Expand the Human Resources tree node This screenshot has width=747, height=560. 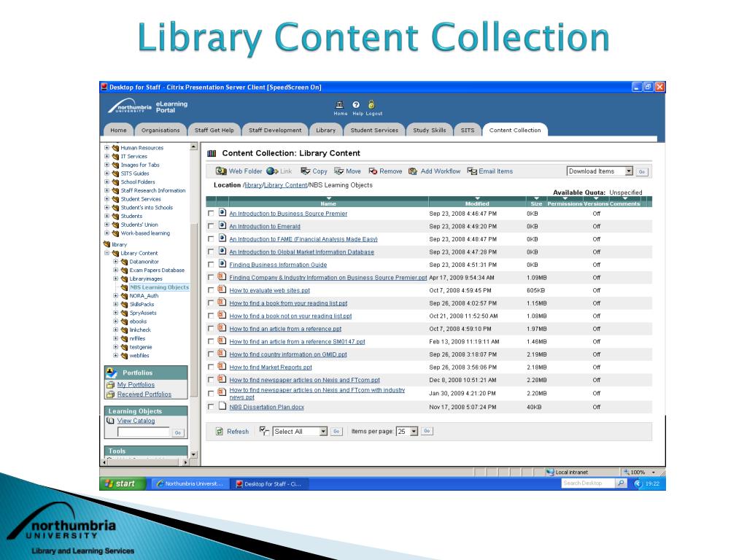107,147
